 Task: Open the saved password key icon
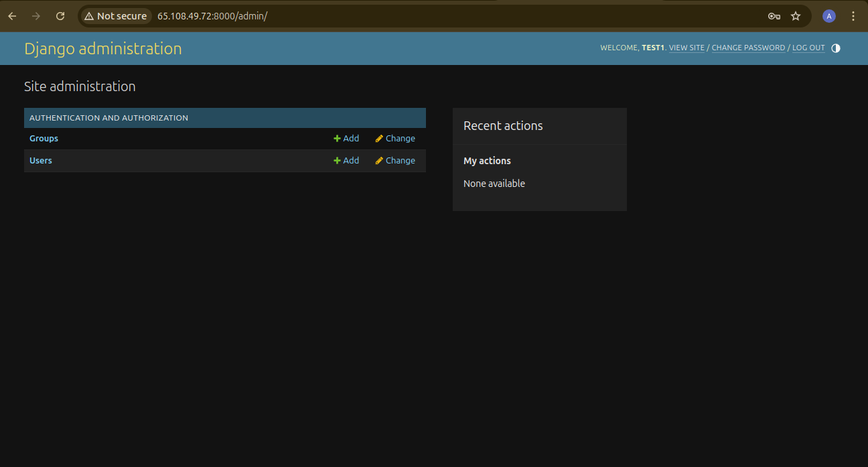(774, 16)
